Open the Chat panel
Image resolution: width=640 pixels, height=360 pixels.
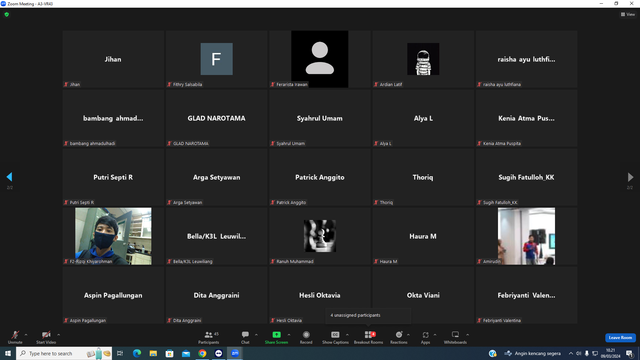coord(245,337)
